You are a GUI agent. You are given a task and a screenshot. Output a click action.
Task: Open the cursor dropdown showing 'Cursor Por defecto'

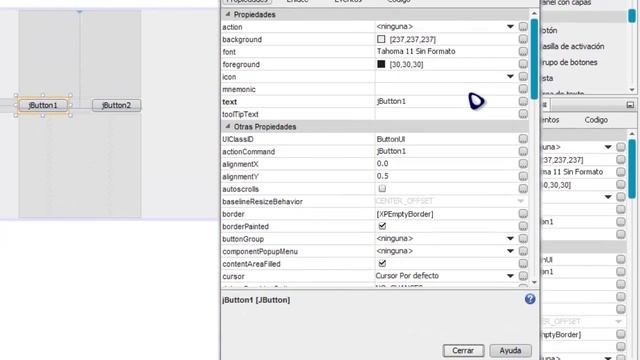point(510,276)
